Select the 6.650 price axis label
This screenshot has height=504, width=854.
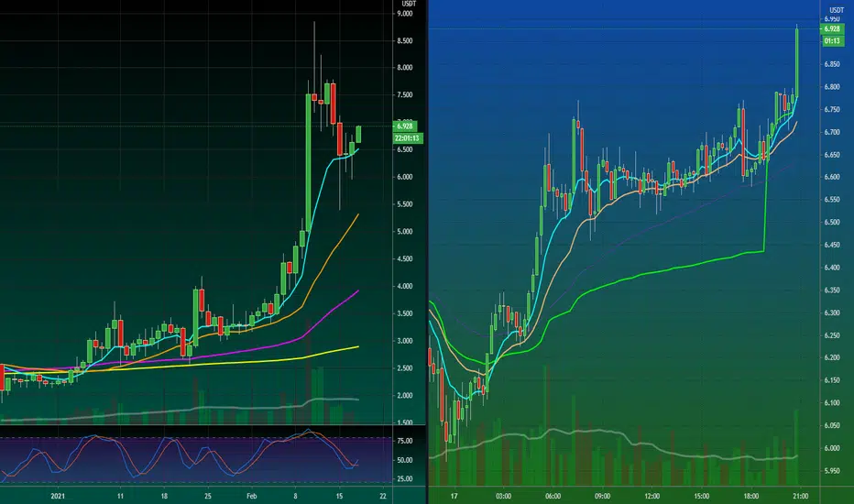(x=832, y=155)
